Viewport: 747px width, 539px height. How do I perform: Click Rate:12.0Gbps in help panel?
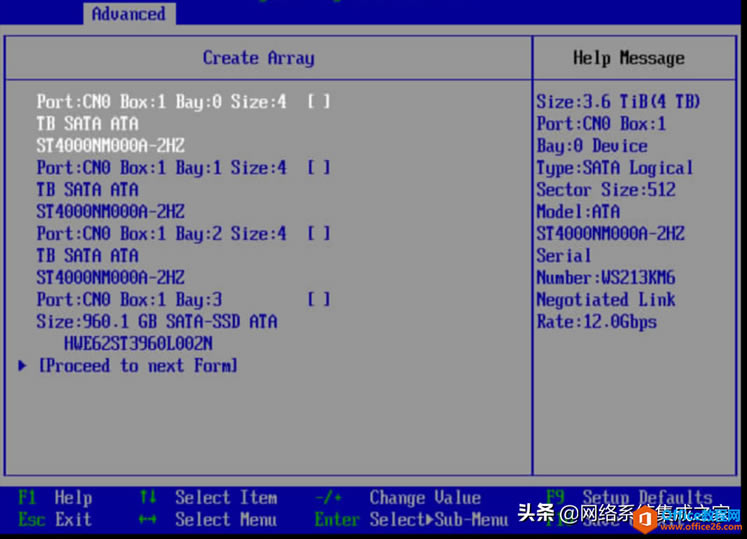pos(596,322)
